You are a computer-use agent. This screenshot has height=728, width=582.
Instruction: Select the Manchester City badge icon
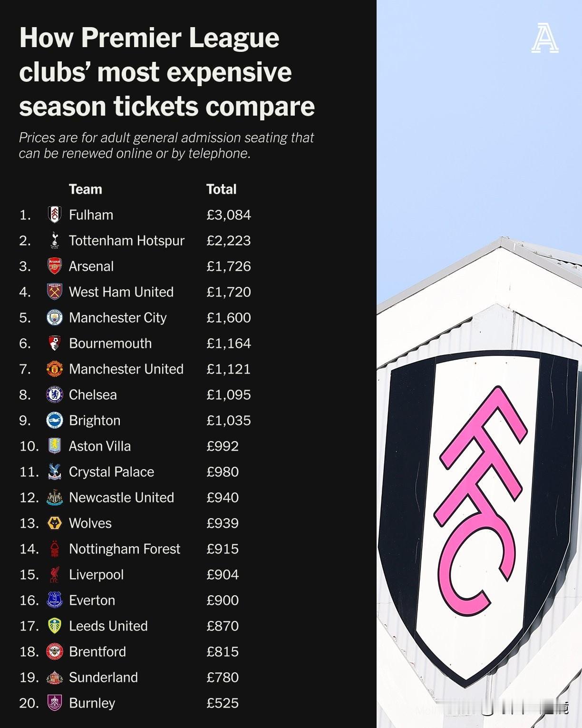[x=55, y=317]
